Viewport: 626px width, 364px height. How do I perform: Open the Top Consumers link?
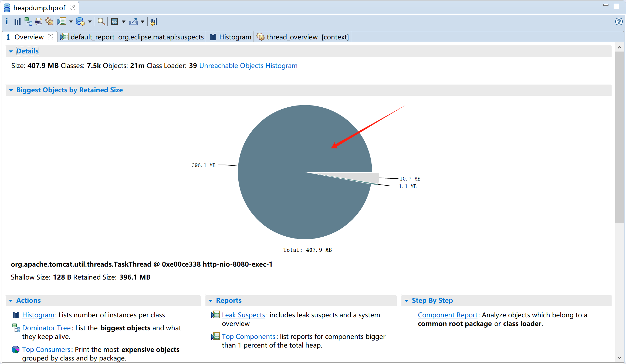click(x=46, y=349)
